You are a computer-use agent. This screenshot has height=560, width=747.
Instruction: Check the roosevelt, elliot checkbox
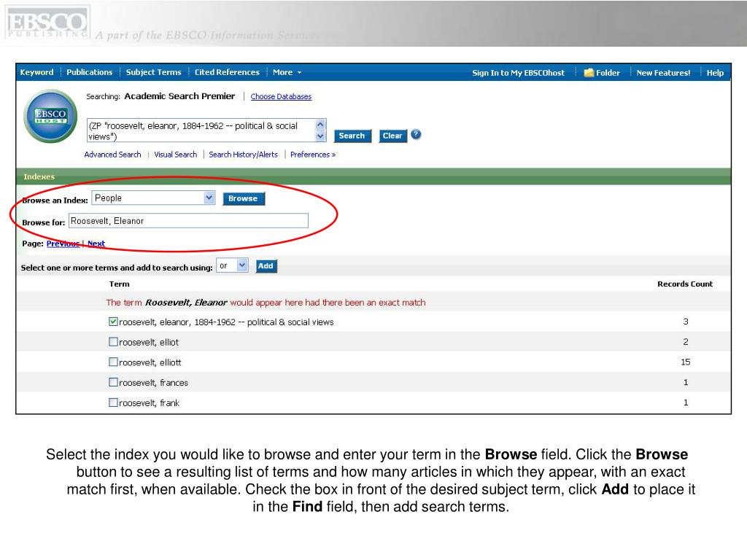(113, 341)
